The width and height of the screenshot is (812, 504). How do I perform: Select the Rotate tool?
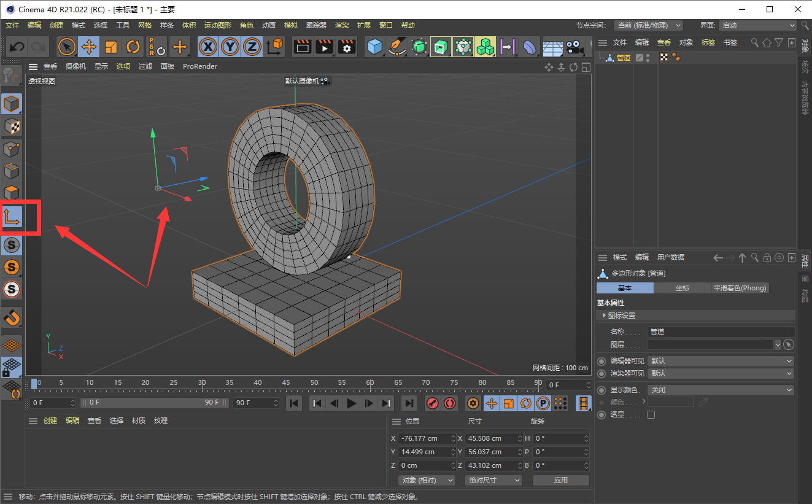click(x=133, y=47)
